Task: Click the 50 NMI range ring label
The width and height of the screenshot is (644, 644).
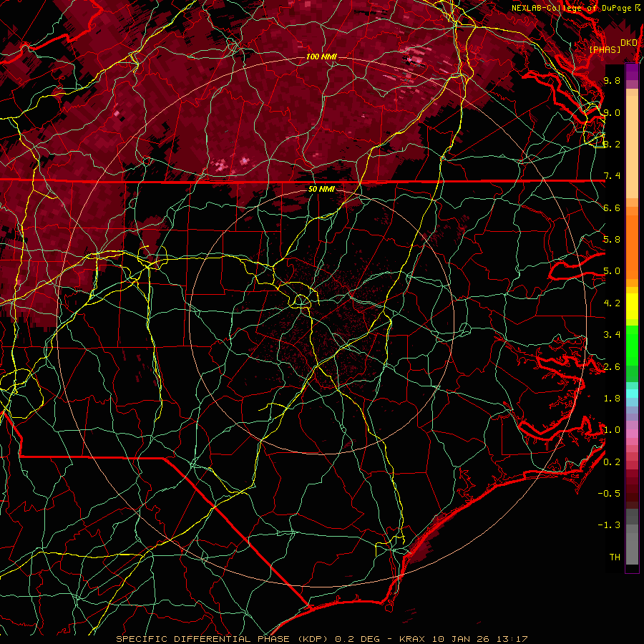Action: click(321, 189)
